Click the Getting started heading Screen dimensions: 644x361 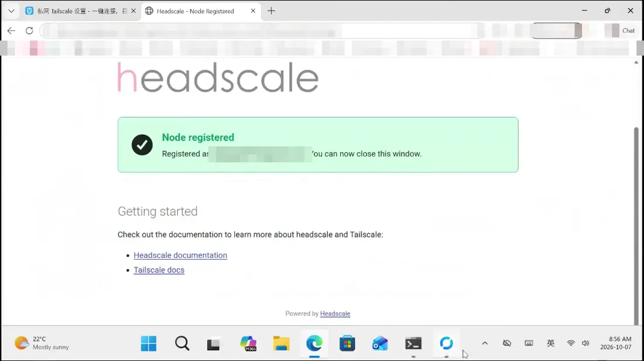157,212
